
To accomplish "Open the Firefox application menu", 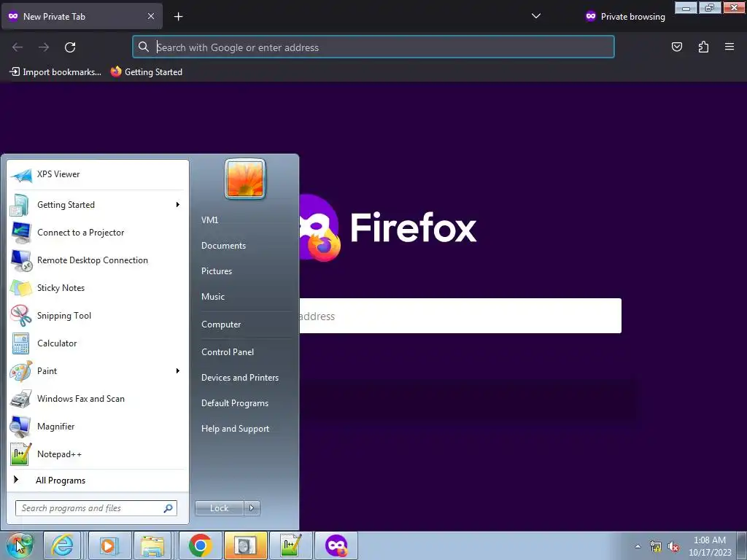I will (729, 47).
